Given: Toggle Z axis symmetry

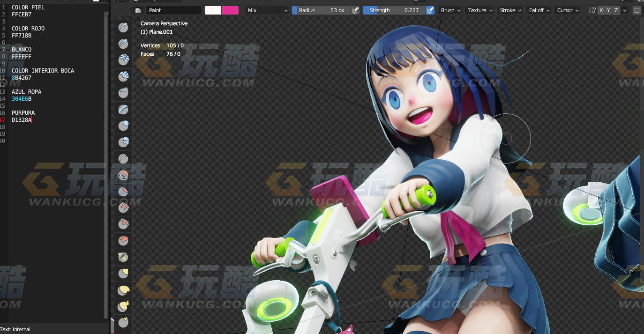Looking at the screenshot, I should (x=616, y=10).
